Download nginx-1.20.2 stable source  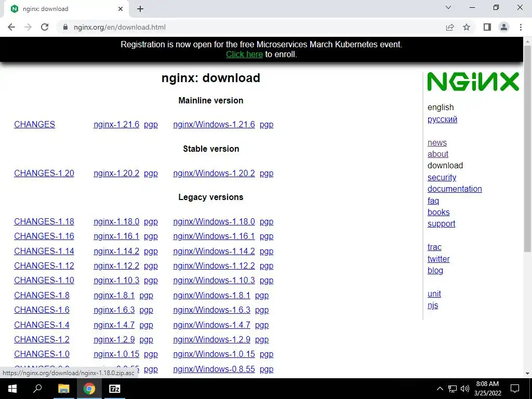point(116,174)
